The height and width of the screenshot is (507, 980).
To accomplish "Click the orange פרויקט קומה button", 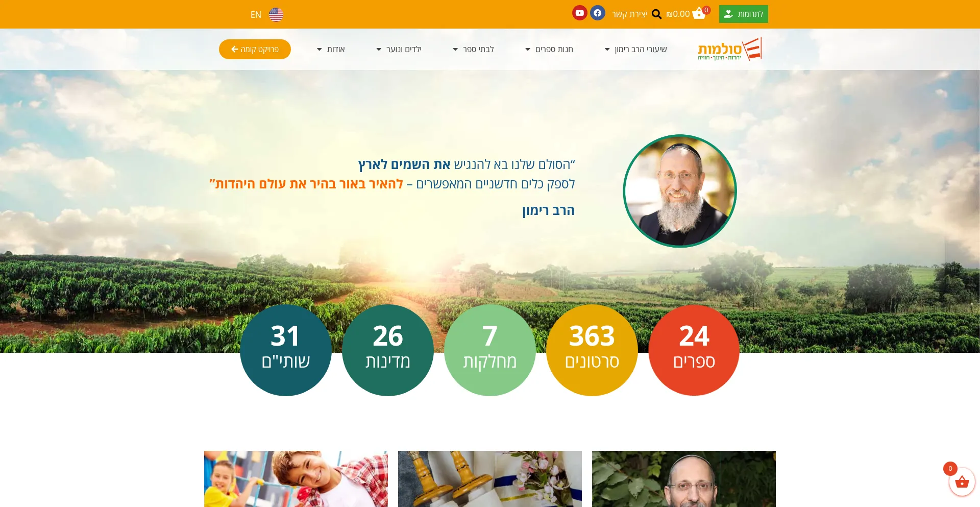I will point(255,49).
